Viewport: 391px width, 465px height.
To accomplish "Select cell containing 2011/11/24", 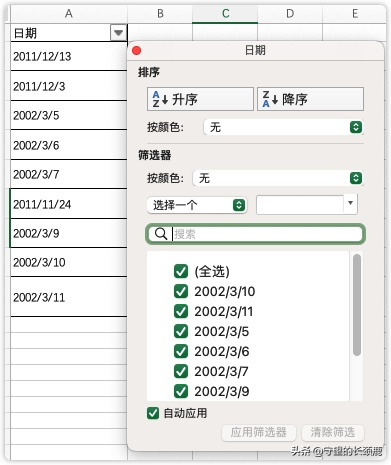I will coord(69,204).
